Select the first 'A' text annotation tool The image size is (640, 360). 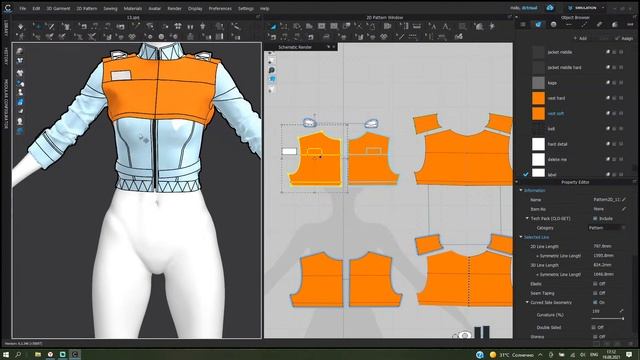click(x=433, y=27)
